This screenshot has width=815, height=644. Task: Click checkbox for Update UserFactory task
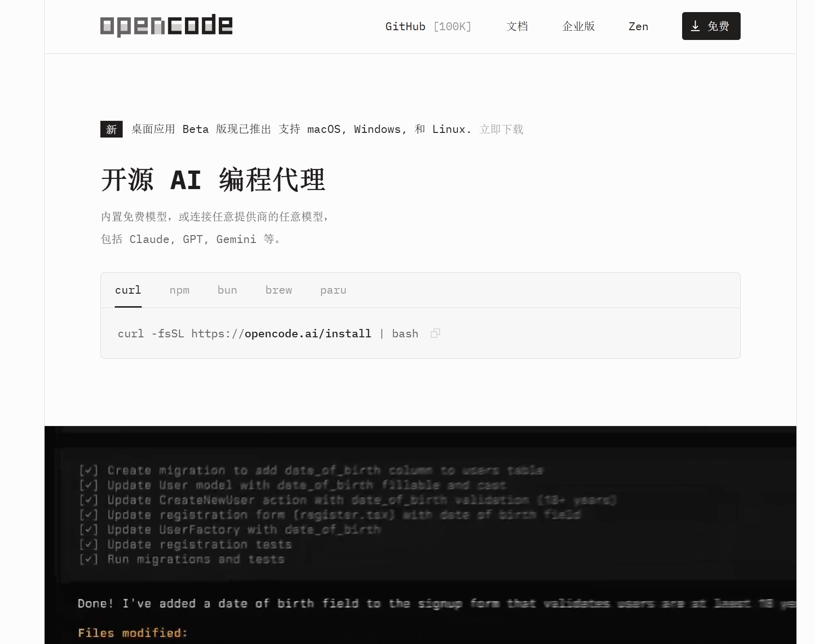88,530
